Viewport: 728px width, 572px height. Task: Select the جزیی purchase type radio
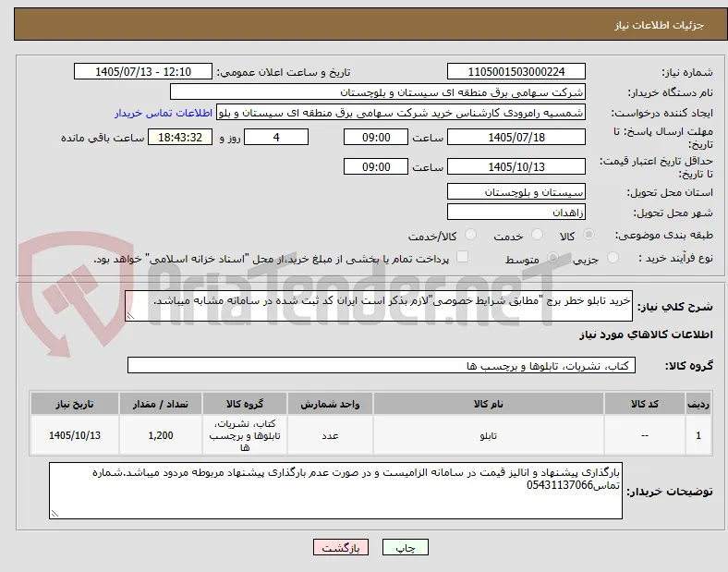pos(613,258)
